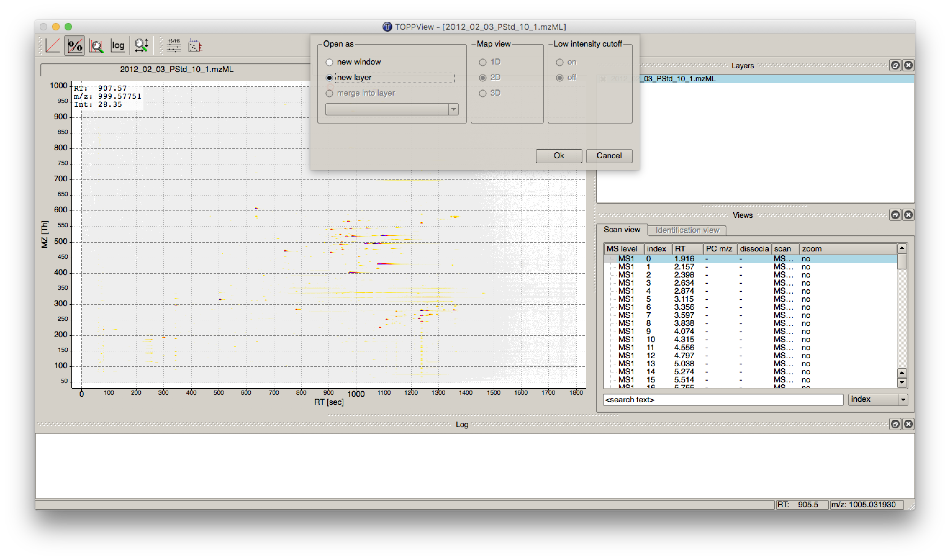Click the 'scan' column header

[x=785, y=249]
